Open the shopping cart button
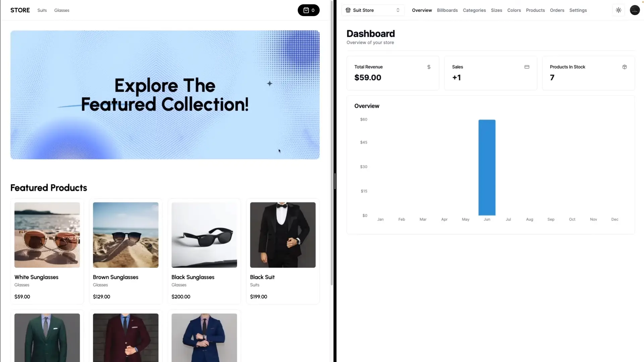Viewport: 644px width, 362px height. click(308, 10)
